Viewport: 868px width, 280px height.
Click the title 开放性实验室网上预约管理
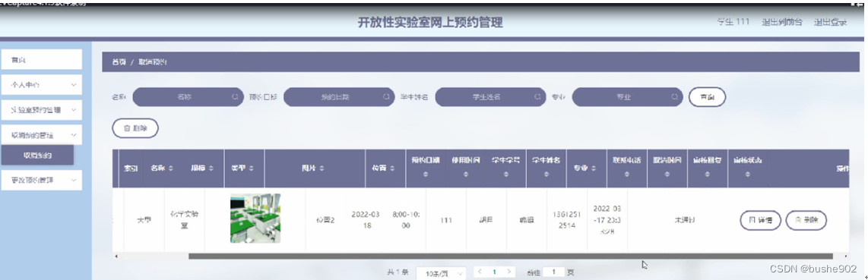click(x=431, y=23)
